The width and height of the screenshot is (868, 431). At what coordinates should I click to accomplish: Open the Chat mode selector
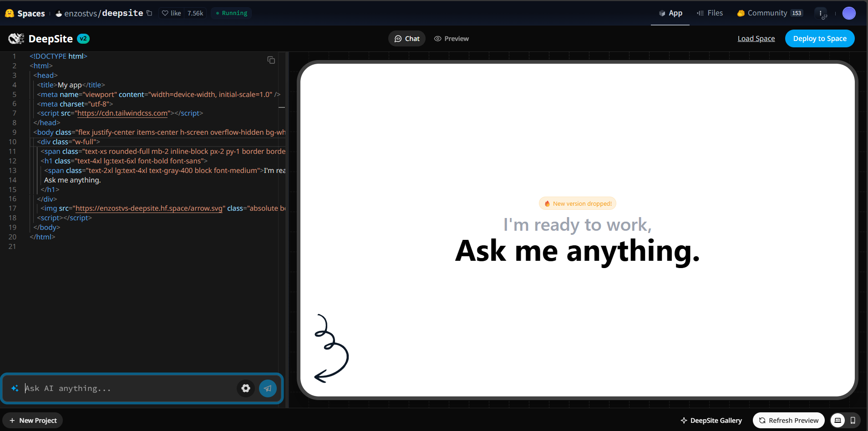click(x=406, y=38)
